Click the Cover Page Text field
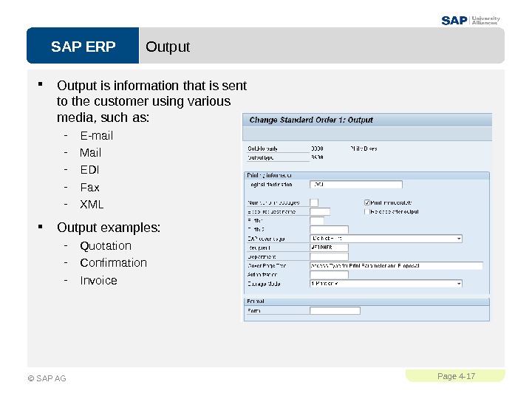532x399 pixels. tap(395, 265)
